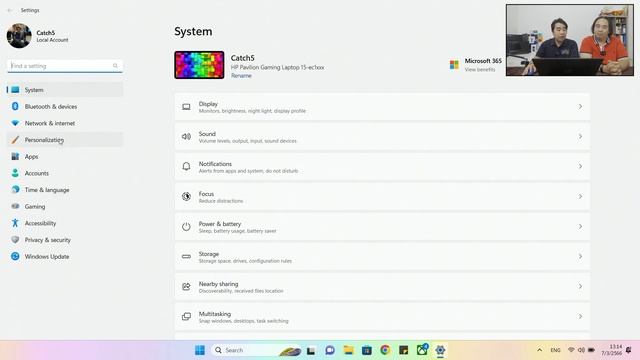Image resolution: width=640 pixels, height=360 pixels.
Task: Open the Windows Start button
Action: click(x=200, y=350)
